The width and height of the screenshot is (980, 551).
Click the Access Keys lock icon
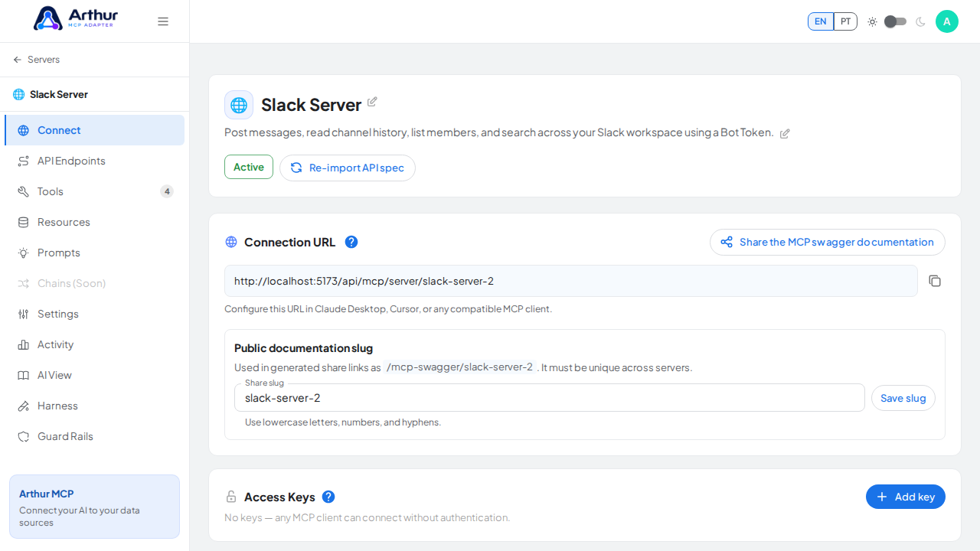point(231,497)
